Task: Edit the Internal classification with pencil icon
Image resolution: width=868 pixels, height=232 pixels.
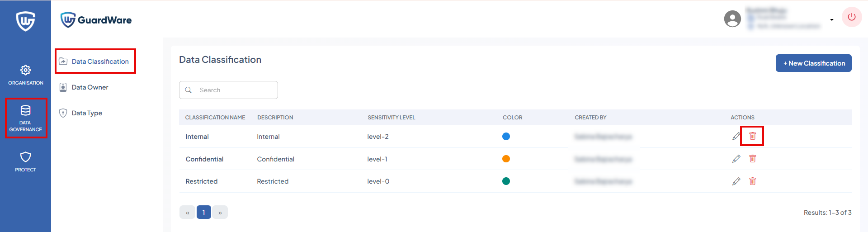Action: pyautogui.click(x=736, y=136)
